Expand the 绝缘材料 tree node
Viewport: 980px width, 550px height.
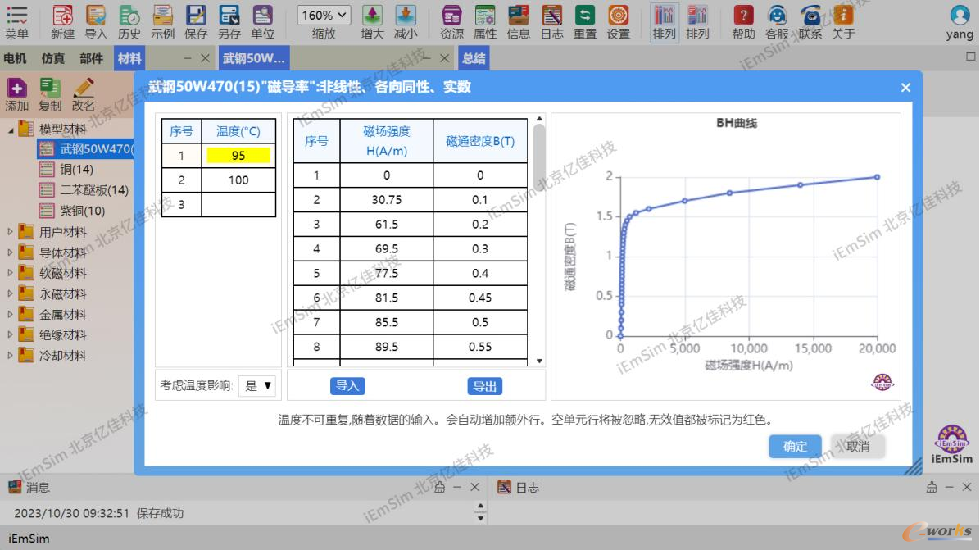tap(11, 335)
